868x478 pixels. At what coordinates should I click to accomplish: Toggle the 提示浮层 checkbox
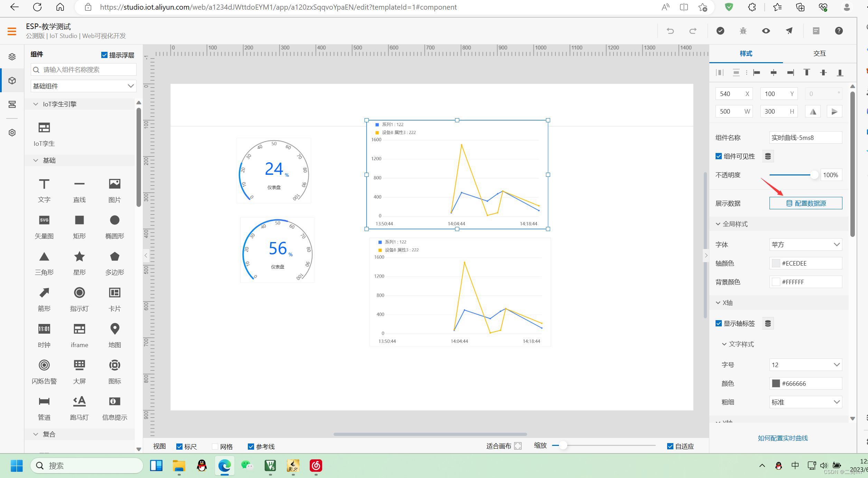click(104, 55)
